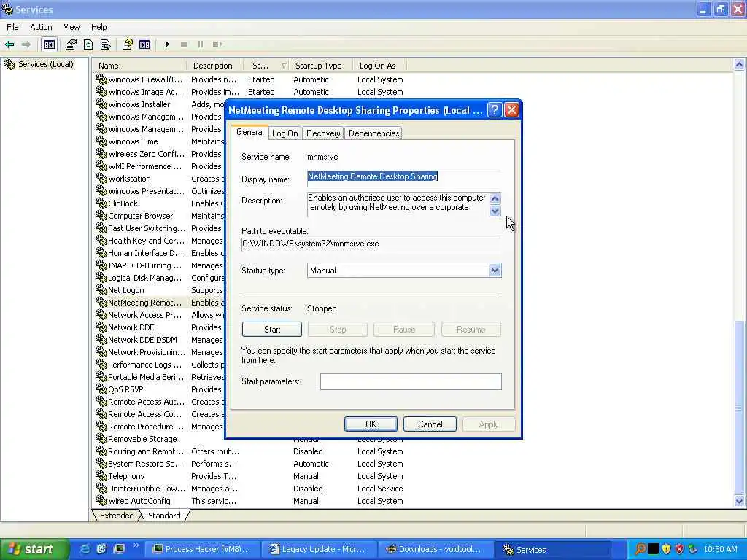This screenshot has width=747, height=560.
Task: Click Cancel in the properties dialog
Action: [x=430, y=424]
